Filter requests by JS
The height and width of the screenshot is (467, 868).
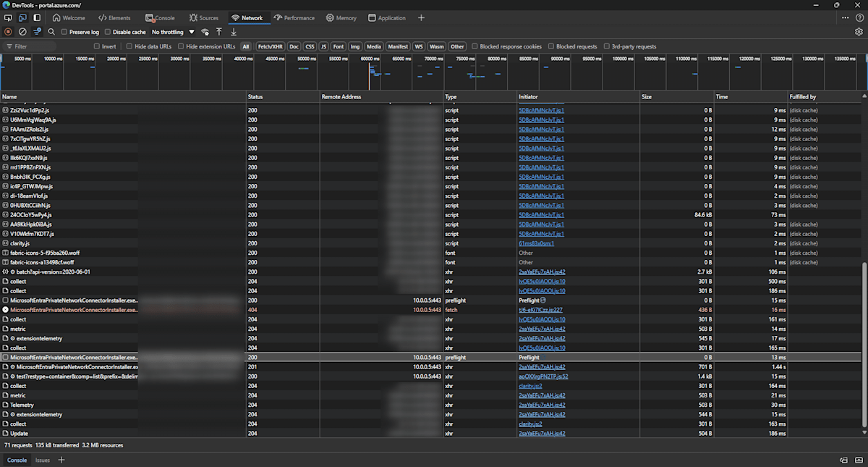tap(324, 46)
